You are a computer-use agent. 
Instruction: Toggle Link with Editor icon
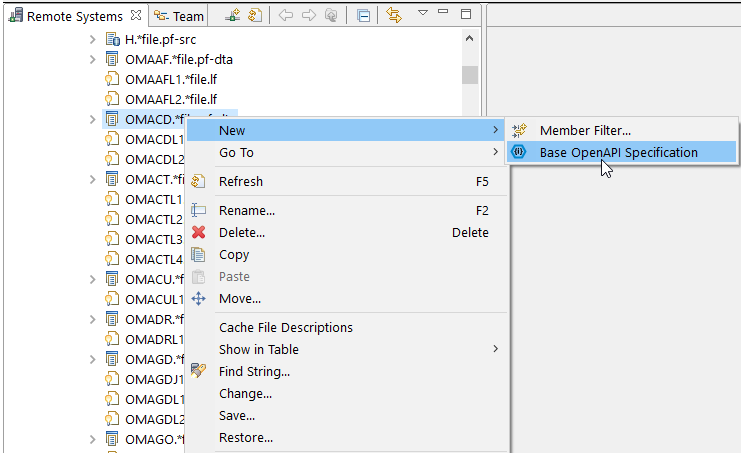pyautogui.click(x=393, y=16)
